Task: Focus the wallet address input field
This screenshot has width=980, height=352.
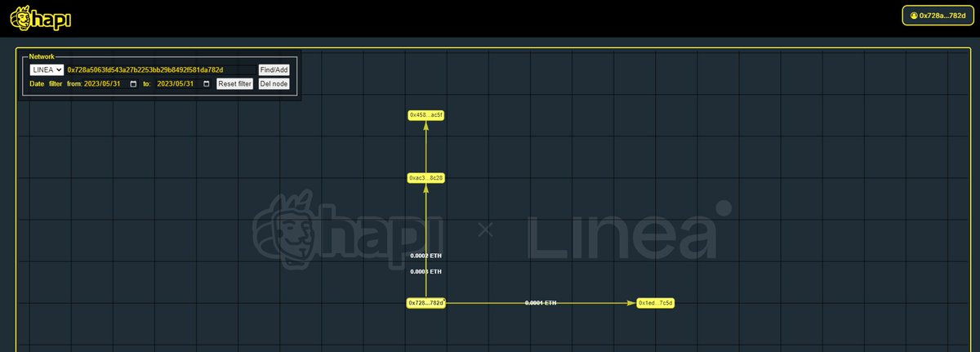Action: pos(160,70)
